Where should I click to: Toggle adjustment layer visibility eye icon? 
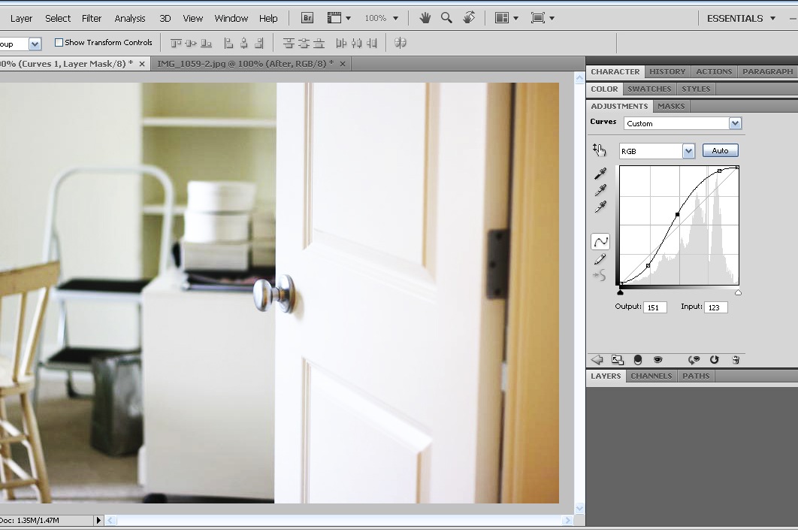[x=657, y=360]
